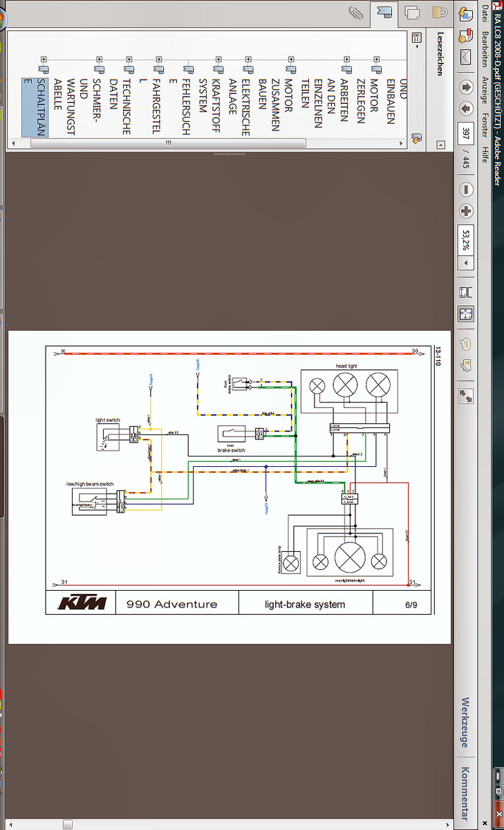Open the zoom percentage dropdown arrow
The width and height of the screenshot is (504, 830).
coord(466,264)
